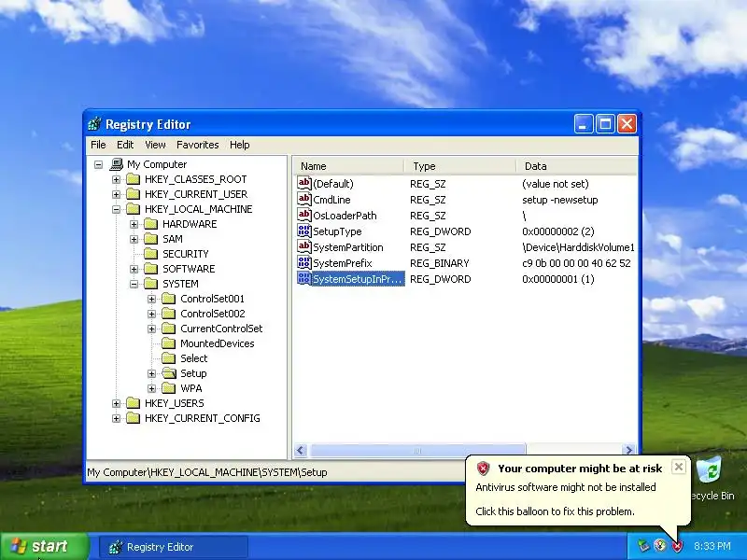Screen dimensions: 747x560
Task: Expand the WPA key
Action: pos(151,388)
